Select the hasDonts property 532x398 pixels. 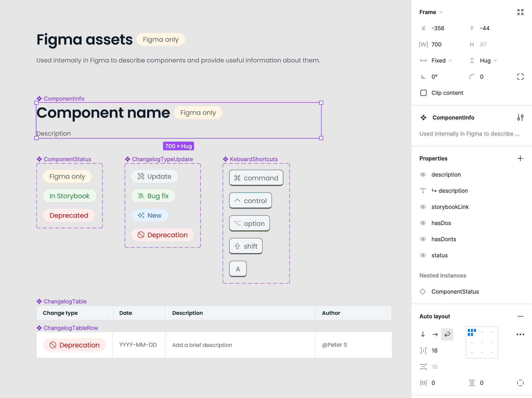444,239
